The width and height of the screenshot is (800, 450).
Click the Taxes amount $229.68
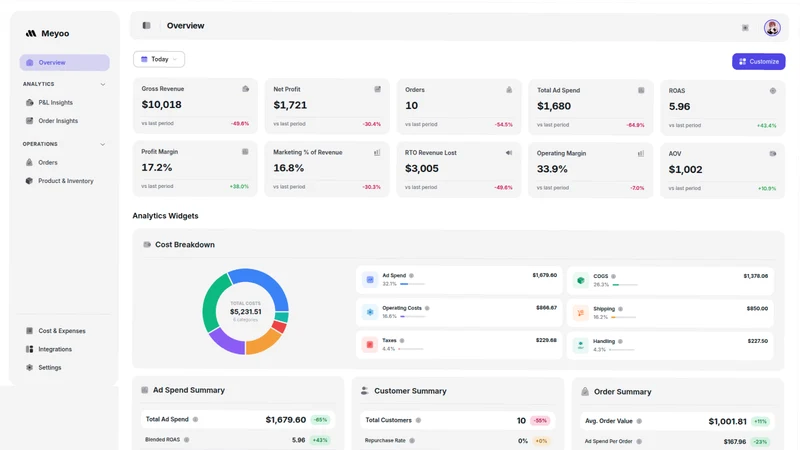pyautogui.click(x=546, y=340)
